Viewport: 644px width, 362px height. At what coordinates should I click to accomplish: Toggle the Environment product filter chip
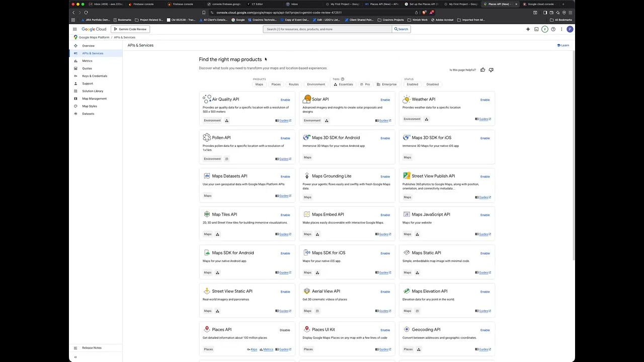[x=316, y=84]
